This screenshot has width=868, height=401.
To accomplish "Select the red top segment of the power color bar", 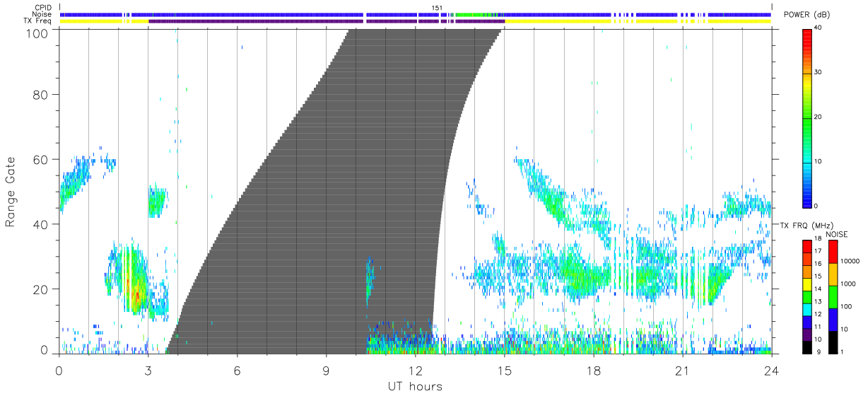I will pyautogui.click(x=807, y=41).
